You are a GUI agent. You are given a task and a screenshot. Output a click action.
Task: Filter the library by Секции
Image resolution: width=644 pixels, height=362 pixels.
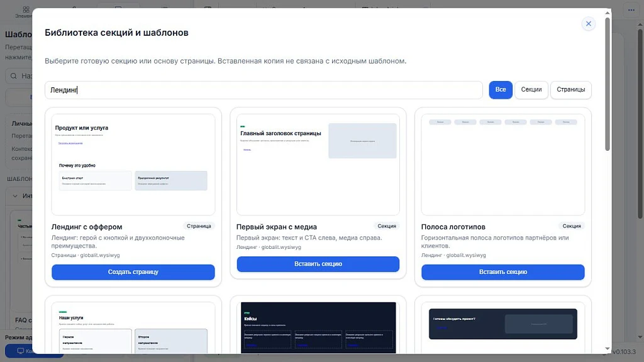coord(531,90)
